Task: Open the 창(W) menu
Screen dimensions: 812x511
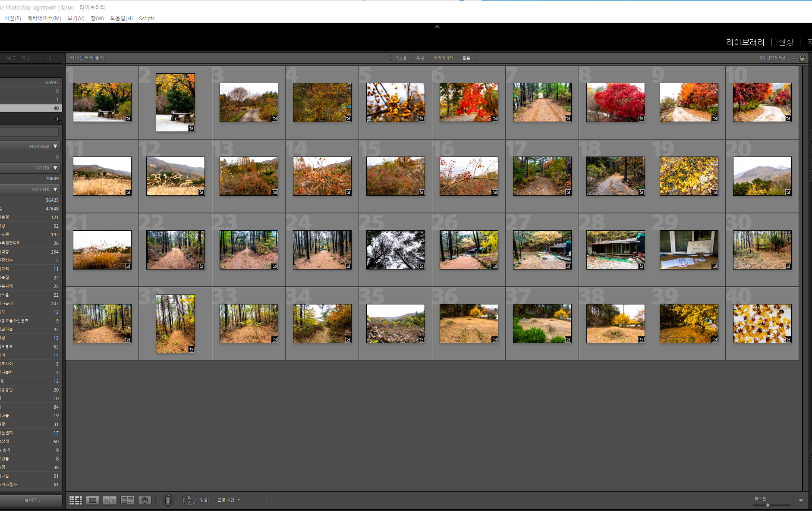Action: click(x=97, y=18)
